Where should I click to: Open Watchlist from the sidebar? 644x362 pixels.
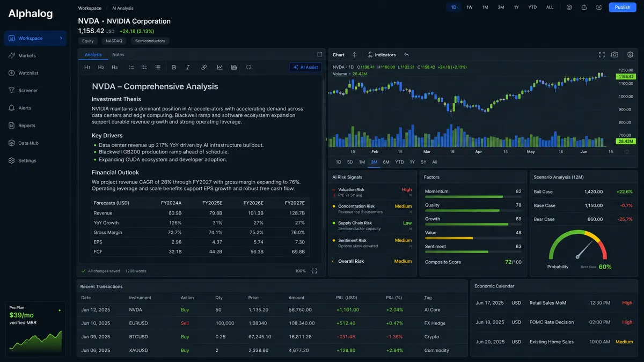(35, 73)
